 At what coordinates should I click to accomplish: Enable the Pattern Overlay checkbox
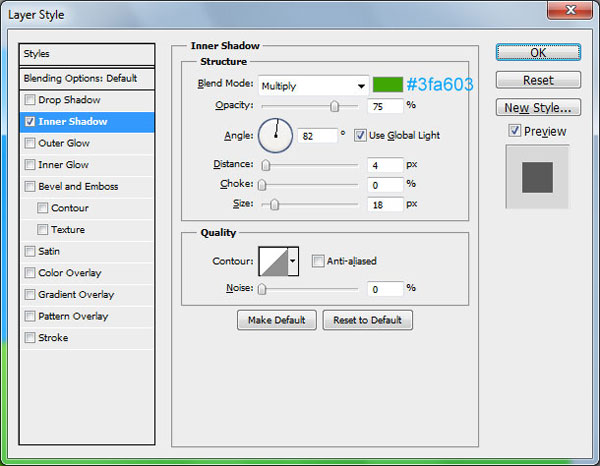(x=30, y=316)
